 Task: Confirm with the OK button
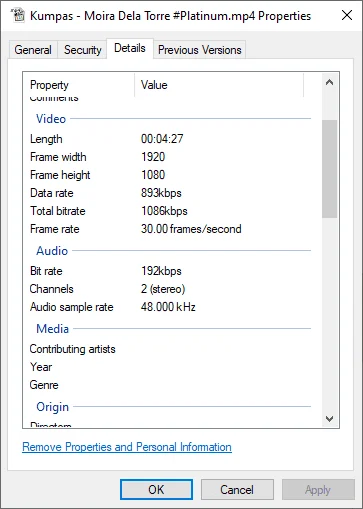[156, 490]
